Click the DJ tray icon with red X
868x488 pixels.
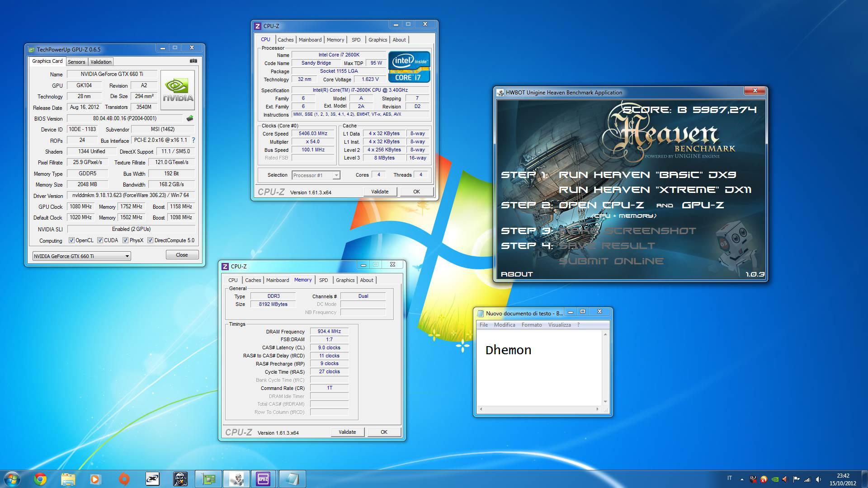tap(753, 479)
